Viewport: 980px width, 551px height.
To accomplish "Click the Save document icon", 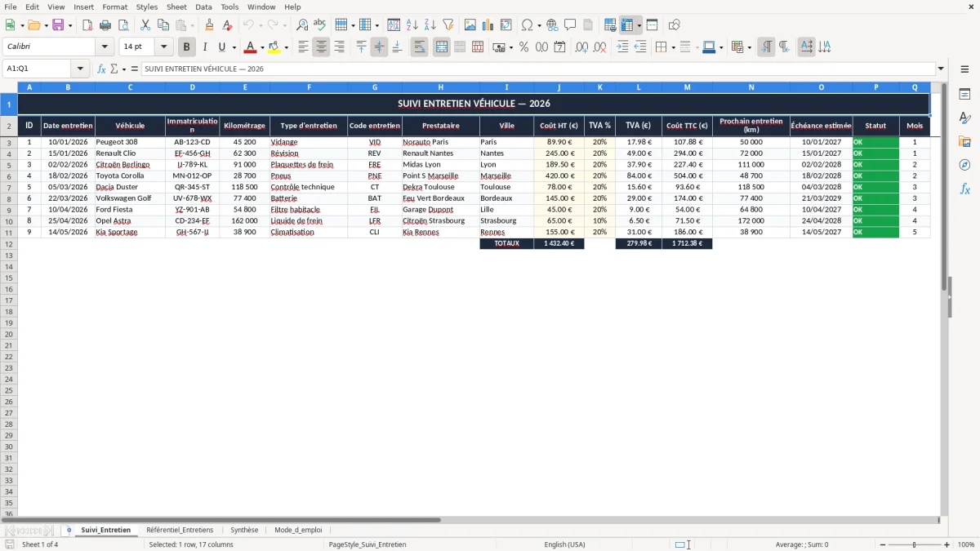I will [58, 25].
